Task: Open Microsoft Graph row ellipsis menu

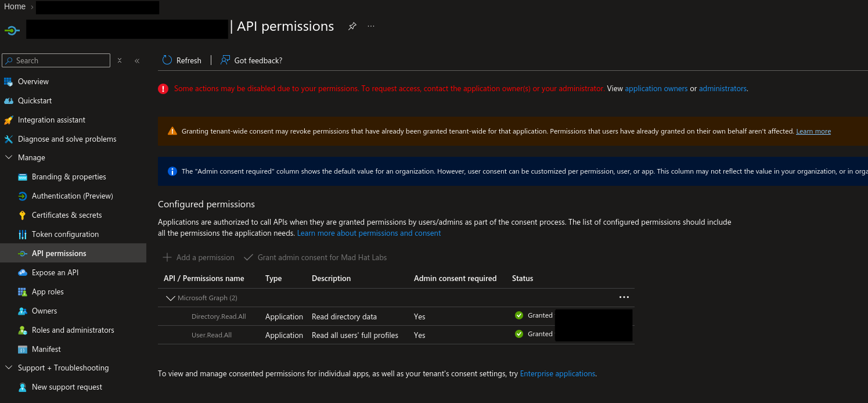Action: [624, 297]
